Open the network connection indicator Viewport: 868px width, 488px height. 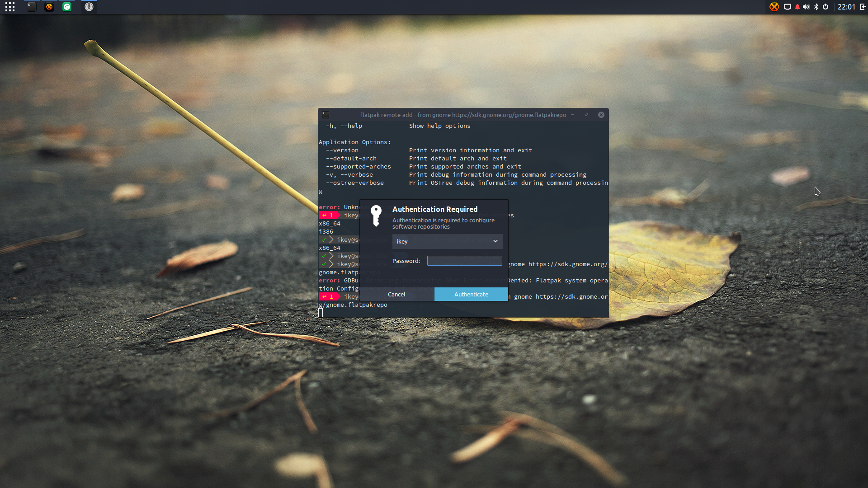click(787, 7)
